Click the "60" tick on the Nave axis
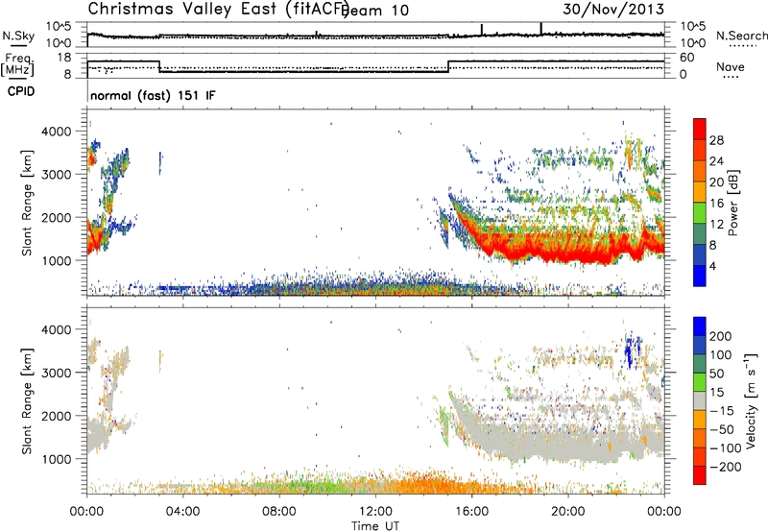This screenshot has width=768, height=532. point(687,58)
